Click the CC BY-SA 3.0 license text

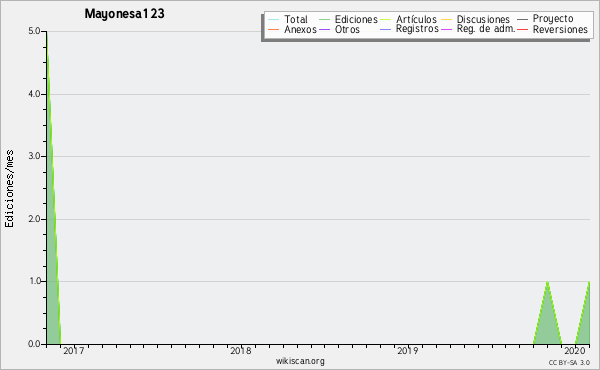(x=569, y=362)
